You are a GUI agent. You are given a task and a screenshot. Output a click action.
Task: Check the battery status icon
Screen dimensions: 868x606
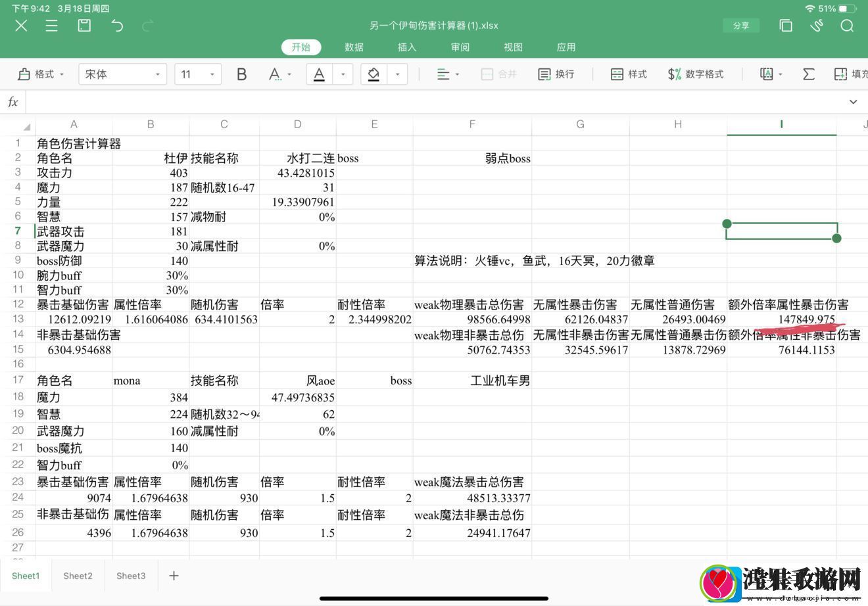(x=848, y=9)
